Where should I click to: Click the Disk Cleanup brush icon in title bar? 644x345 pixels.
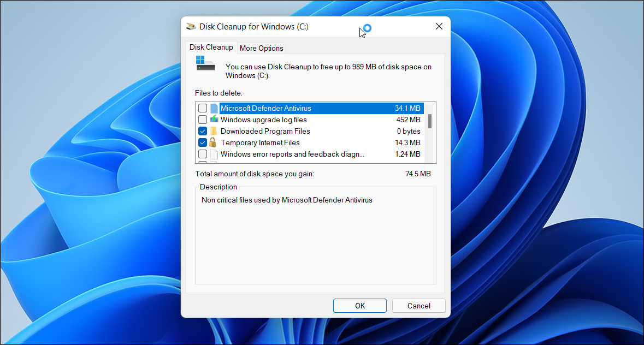coord(191,26)
